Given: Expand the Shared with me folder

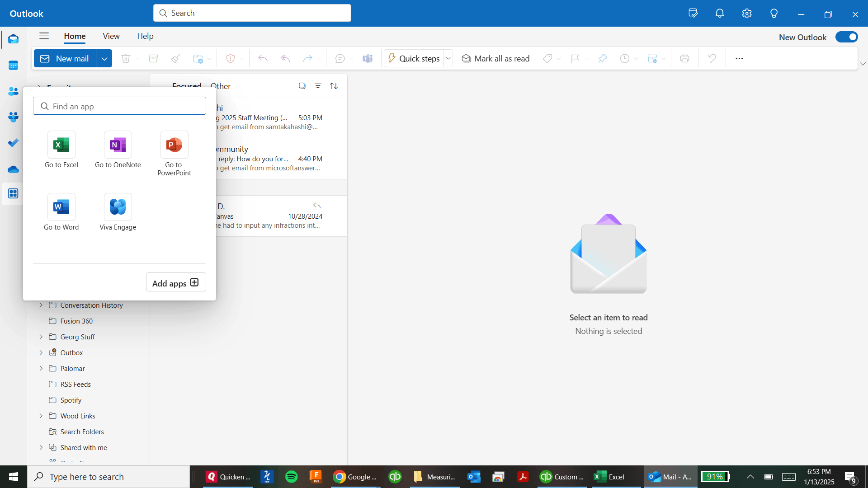Looking at the screenshot, I should (41, 448).
